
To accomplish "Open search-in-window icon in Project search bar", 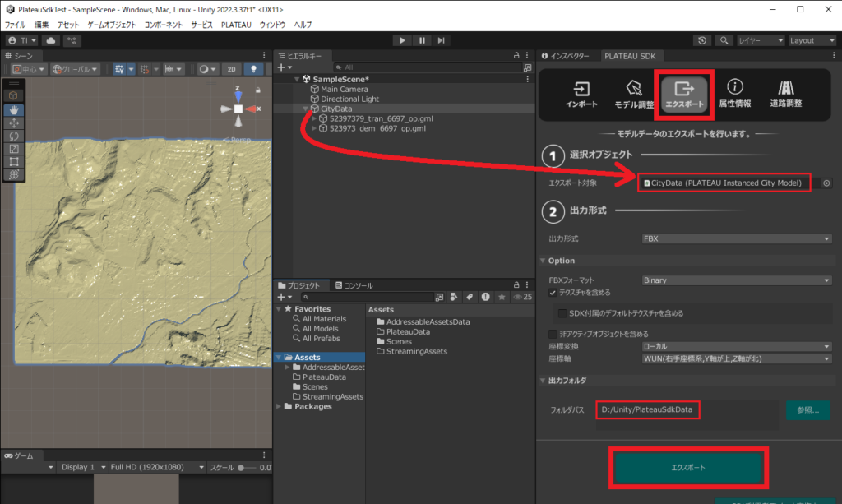I will [x=439, y=297].
